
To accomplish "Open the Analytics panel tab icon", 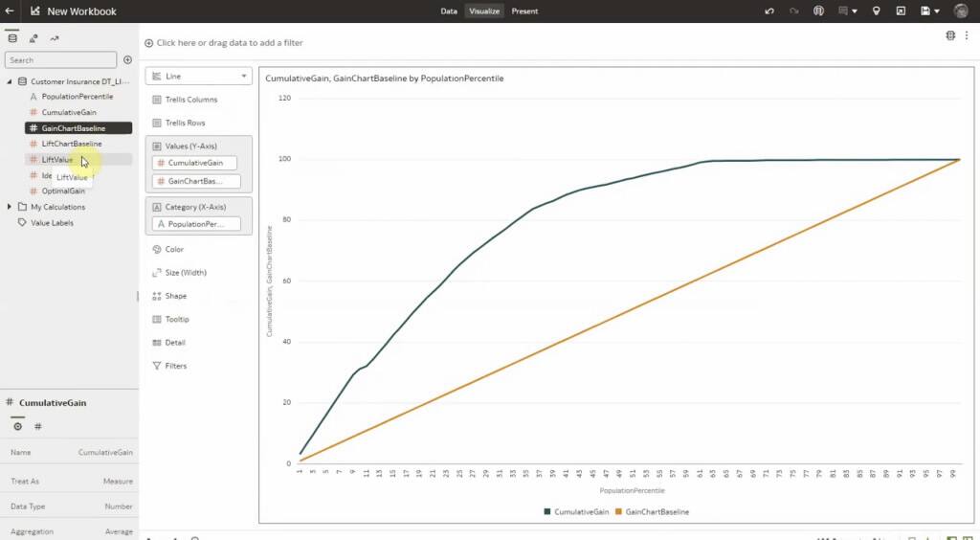I will point(55,38).
